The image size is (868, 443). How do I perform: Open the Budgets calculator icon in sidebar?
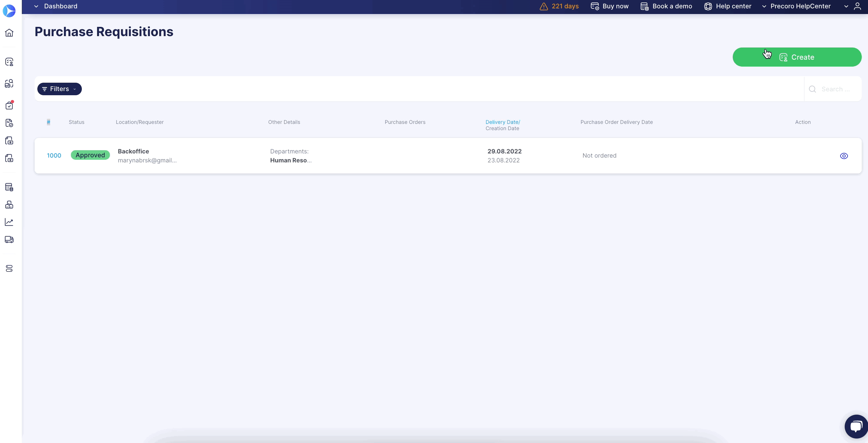point(9,187)
